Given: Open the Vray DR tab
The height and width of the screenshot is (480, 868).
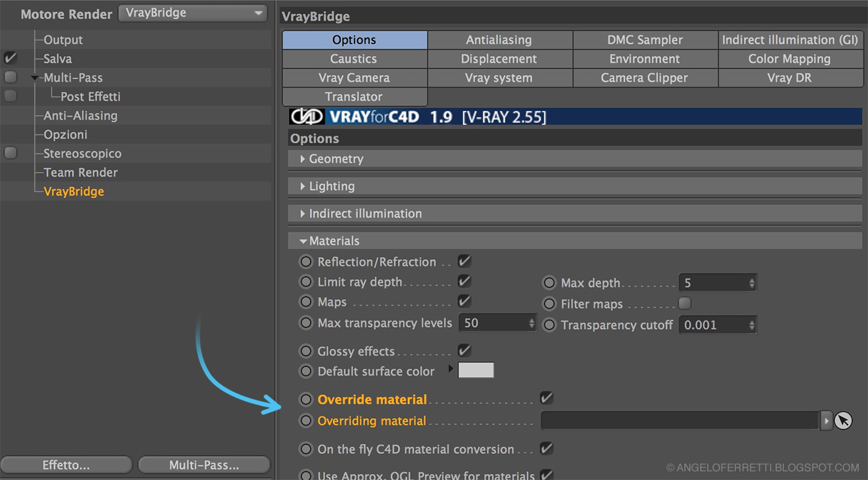Looking at the screenshot, I should coord(790,77).
